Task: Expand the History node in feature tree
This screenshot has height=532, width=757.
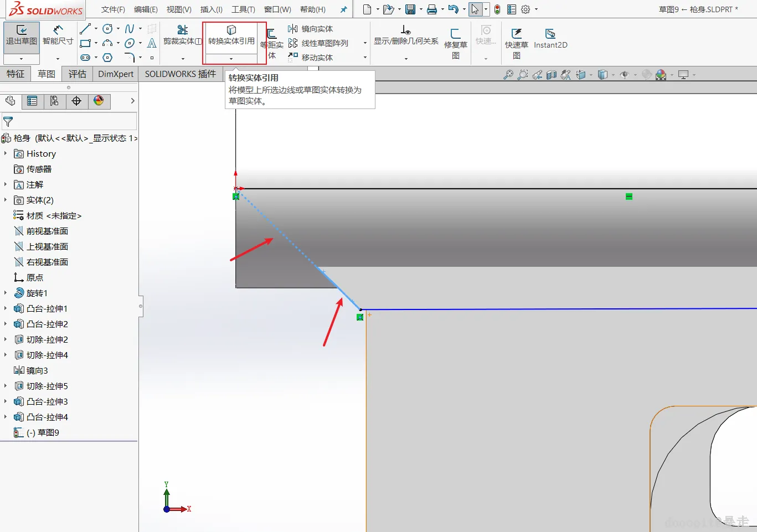Action: coord(6,153)
